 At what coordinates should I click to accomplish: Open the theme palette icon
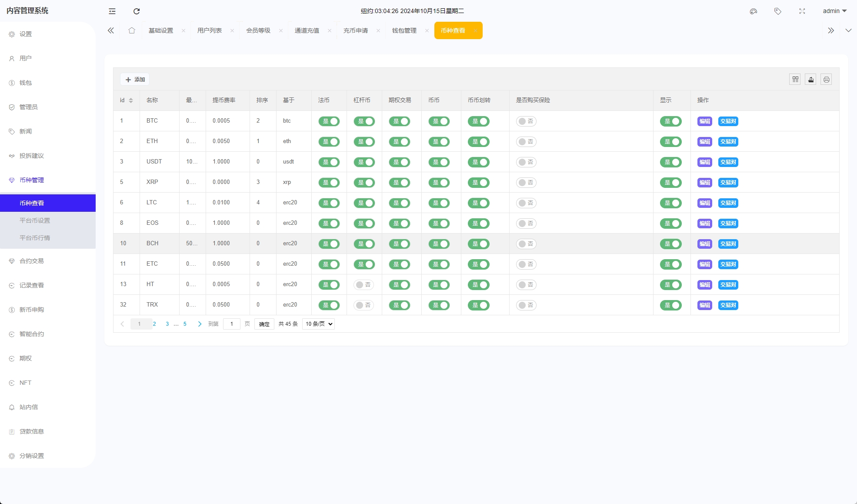click(754, 11)
